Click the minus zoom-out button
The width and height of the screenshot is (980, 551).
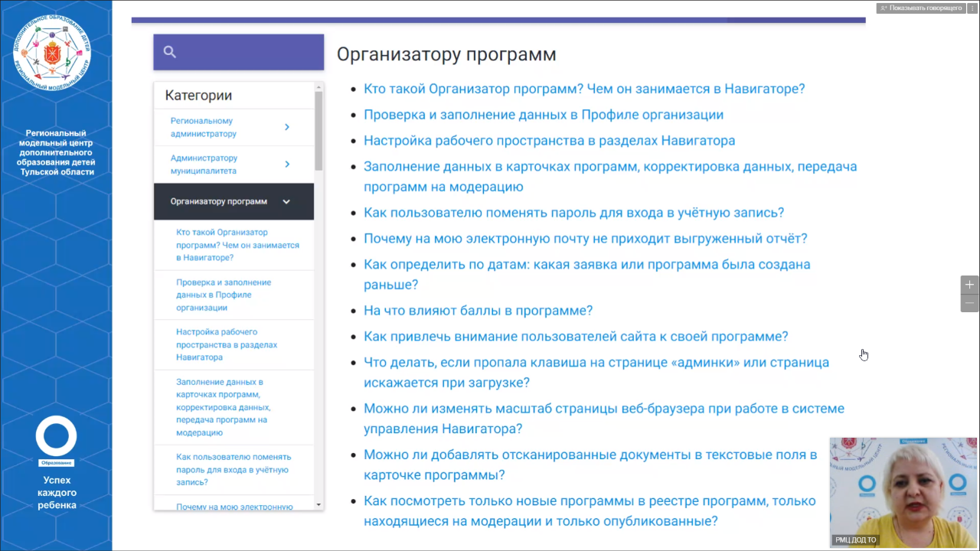click(x=969, y=303)
